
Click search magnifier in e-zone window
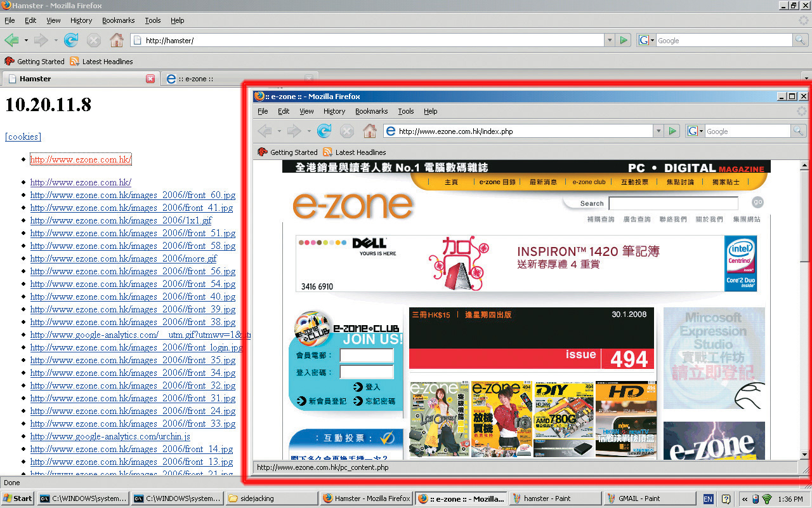[x=799, y=131]
